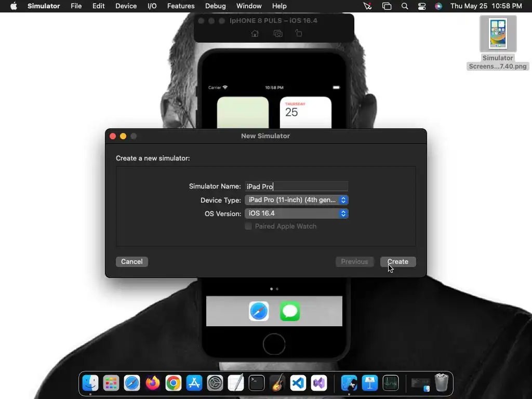Tap the Home button icon in simulator toolbar
The width and height of the screenshot is (532, 399).
click(x=255, y=33)
